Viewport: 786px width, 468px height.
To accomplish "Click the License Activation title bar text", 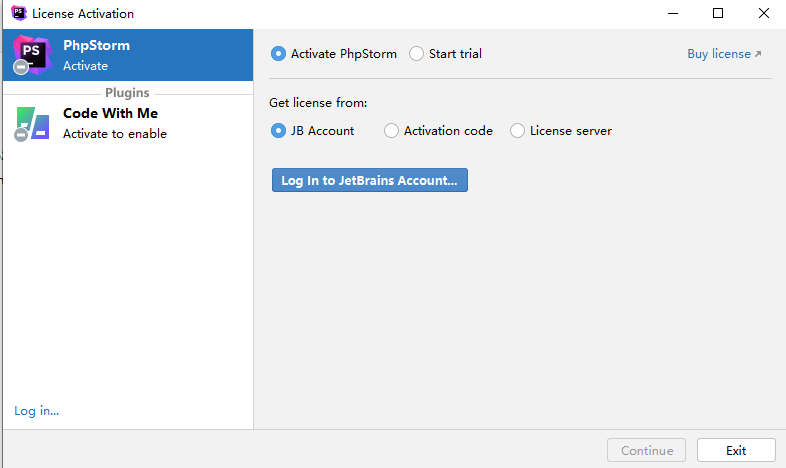I will (83, 14).
